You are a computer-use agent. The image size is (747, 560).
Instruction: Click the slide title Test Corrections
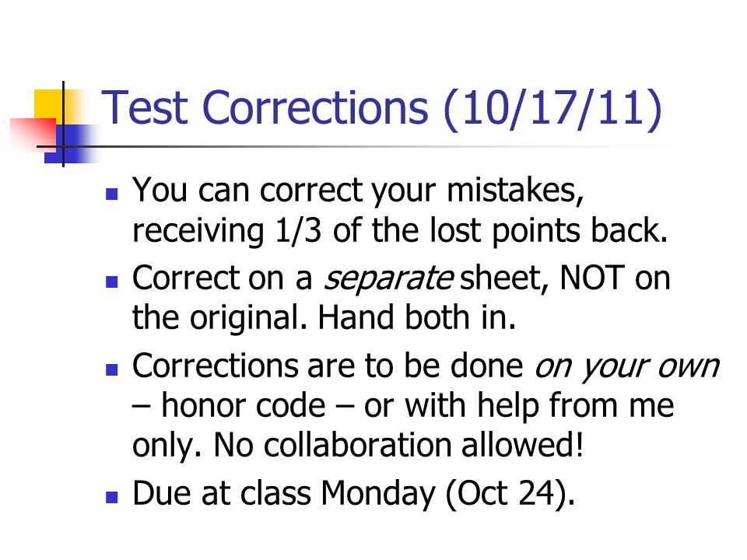click(265, 107)
